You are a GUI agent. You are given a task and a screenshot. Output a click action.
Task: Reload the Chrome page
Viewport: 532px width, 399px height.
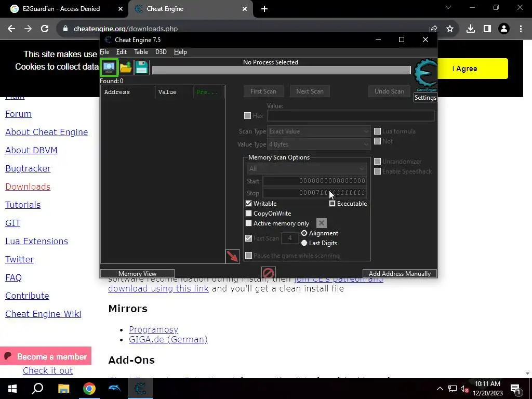point(45,29)
